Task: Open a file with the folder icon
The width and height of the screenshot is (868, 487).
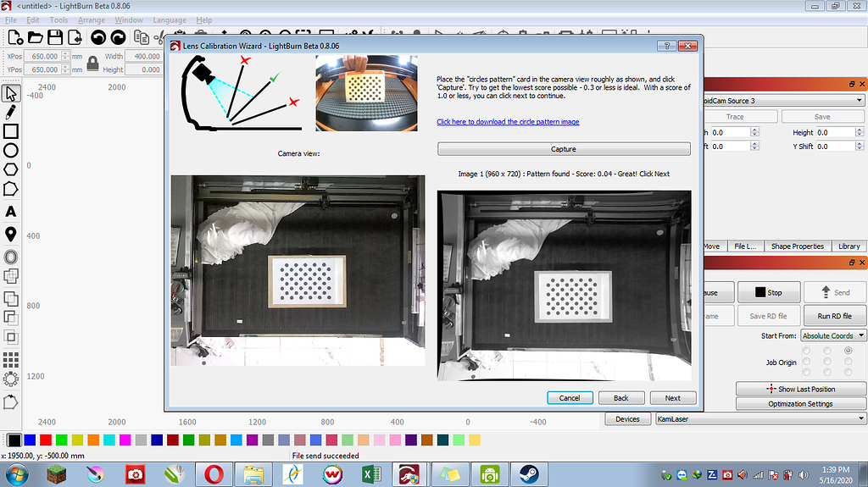Action: tap(35, 37)
